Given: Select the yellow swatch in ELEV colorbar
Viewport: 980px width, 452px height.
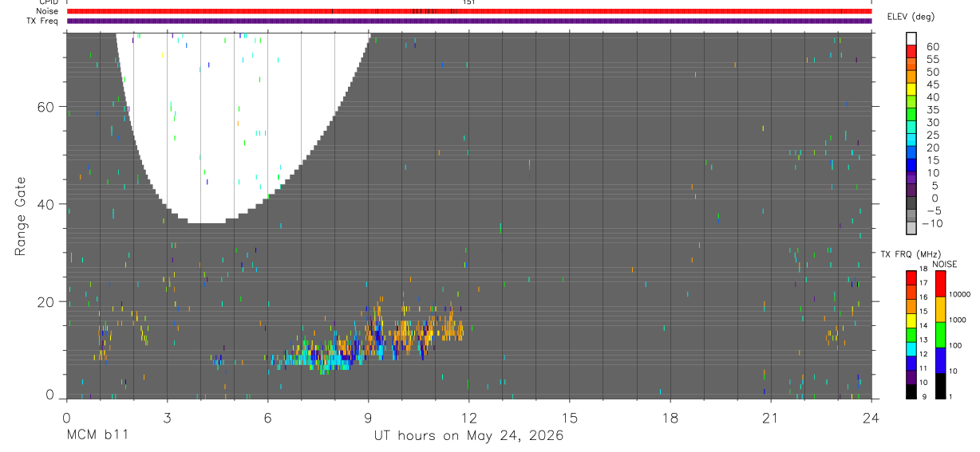Looking at the screenshot, I should pyautogui.click(x=911, y=90).
